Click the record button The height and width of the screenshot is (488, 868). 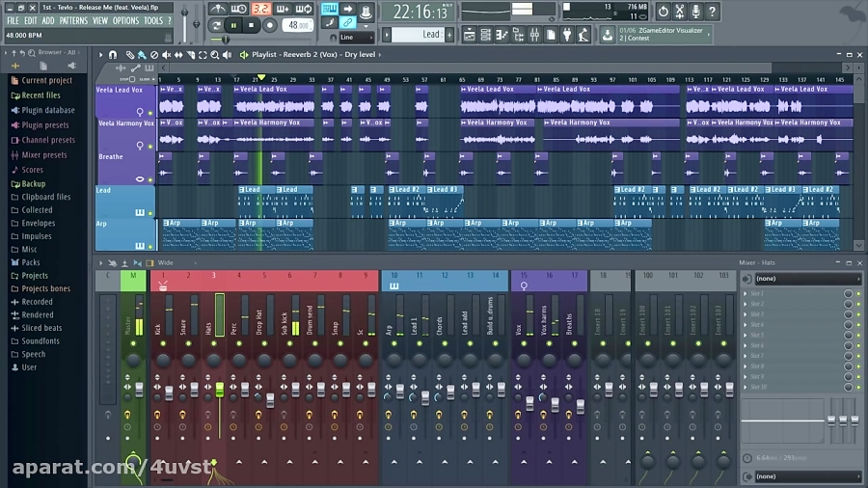270,25
